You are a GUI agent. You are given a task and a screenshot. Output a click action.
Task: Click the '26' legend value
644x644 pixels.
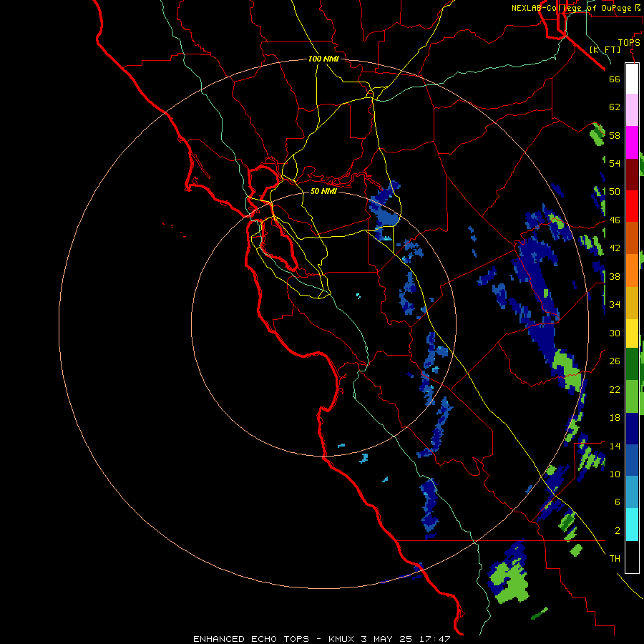point(615,361)
